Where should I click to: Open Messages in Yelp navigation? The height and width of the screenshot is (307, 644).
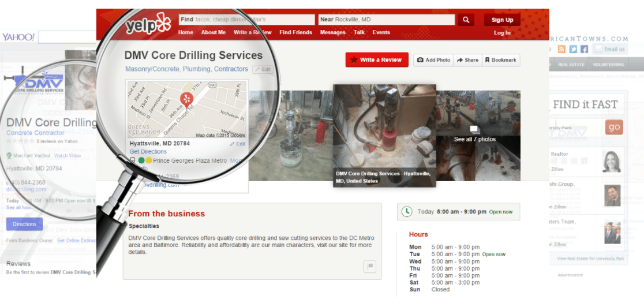pyautogui.click(x=333, y=32)
